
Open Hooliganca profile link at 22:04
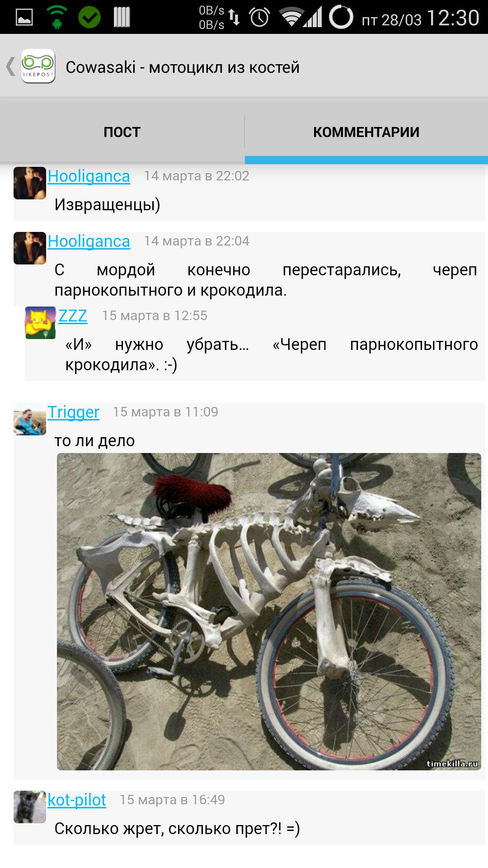coord(89,241)
